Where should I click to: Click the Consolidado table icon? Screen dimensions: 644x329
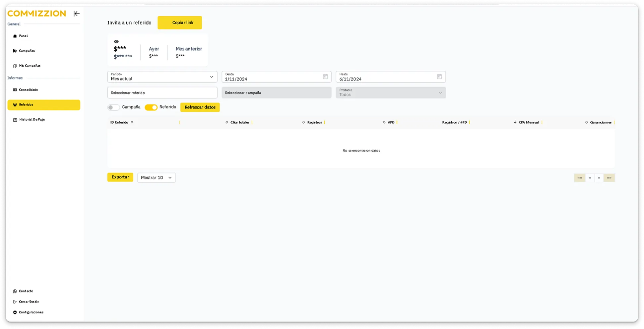pyautogui.click(x=15, y=90)
